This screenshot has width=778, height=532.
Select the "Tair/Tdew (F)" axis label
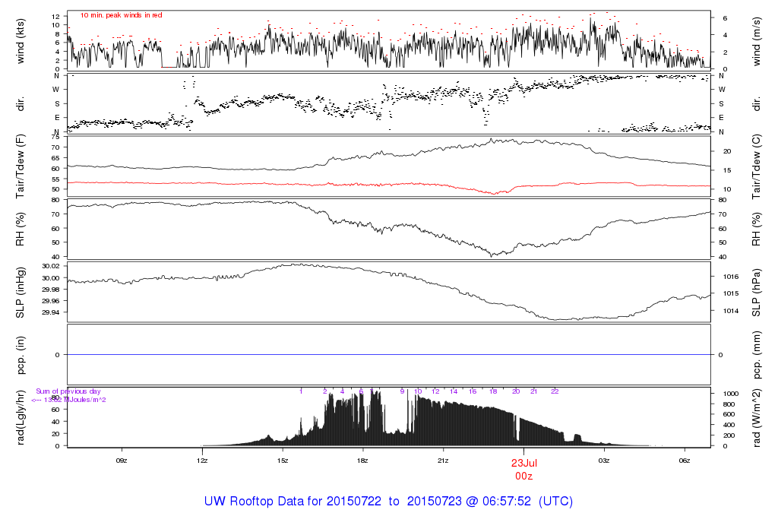[21, 165]
